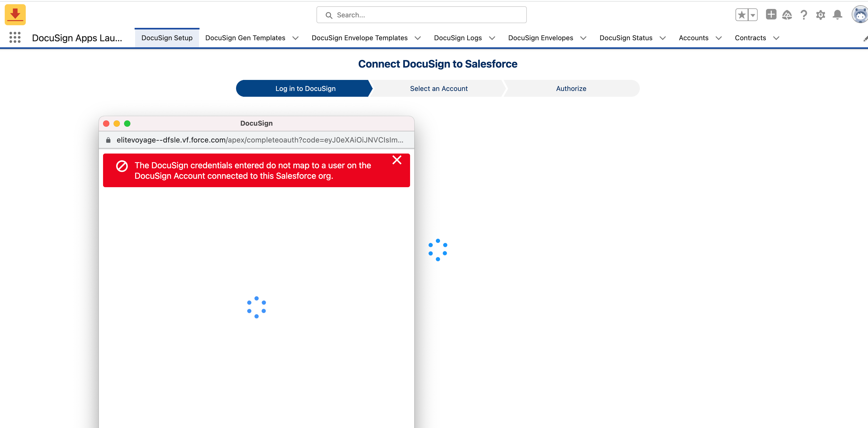Close the DocuSign popup with red button
The width and height of the screenshot is (868, 428).
pos(106,123)
